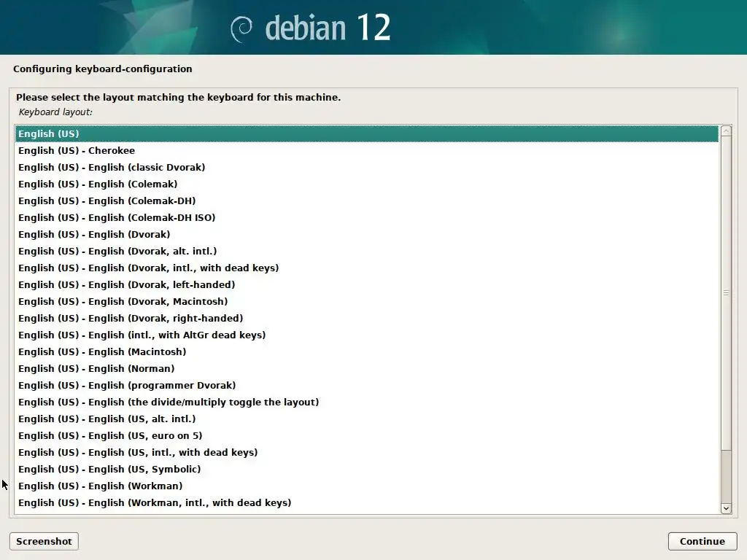This screenshot has height=560, width=747.
Task: Click the scrollbar down arrow
Action: tap(726, 508)
